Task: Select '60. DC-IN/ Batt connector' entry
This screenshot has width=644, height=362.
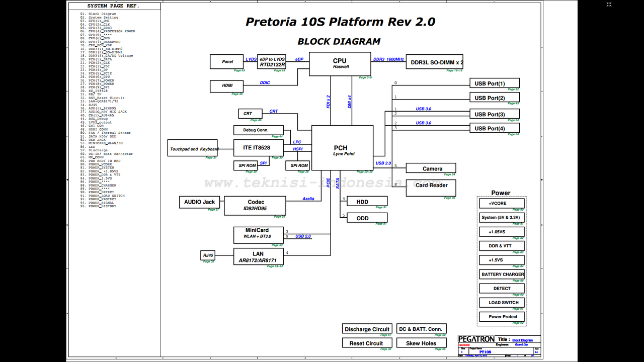Action: tap(107, 154)
